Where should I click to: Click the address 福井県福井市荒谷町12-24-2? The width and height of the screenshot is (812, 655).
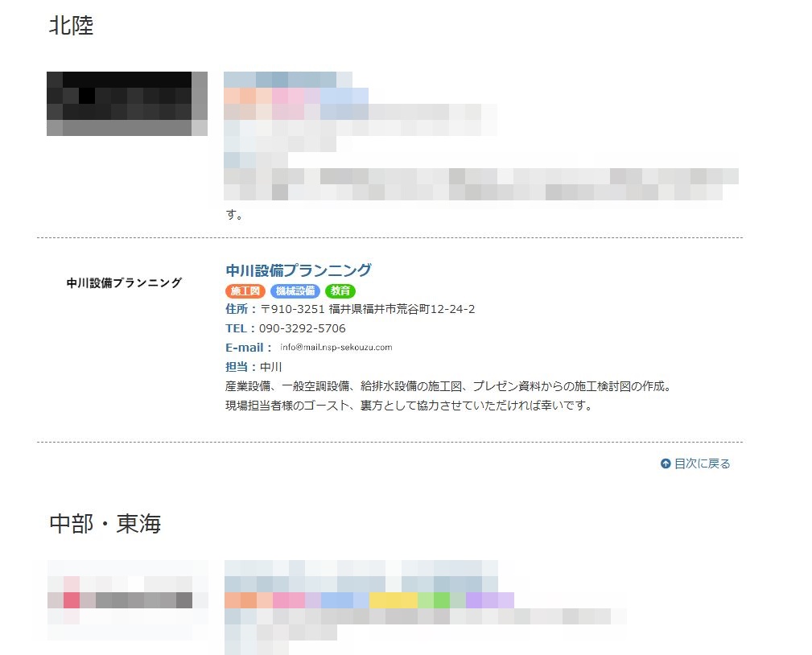click(x=402, y=309)
